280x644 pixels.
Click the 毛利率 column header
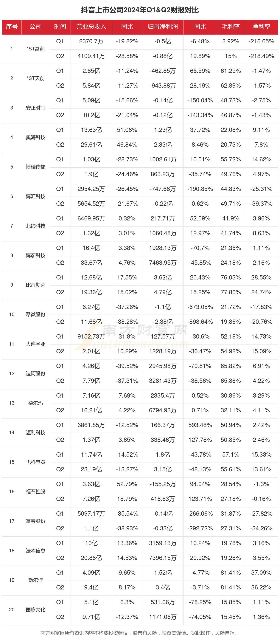pyautogui.click(x=231, y=27)
